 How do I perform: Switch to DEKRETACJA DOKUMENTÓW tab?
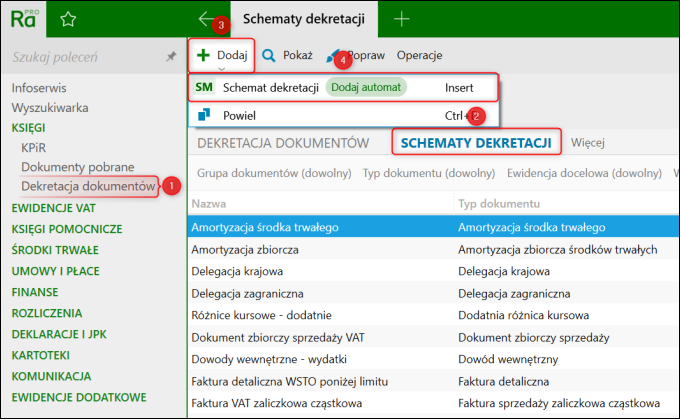click(283, 143)
